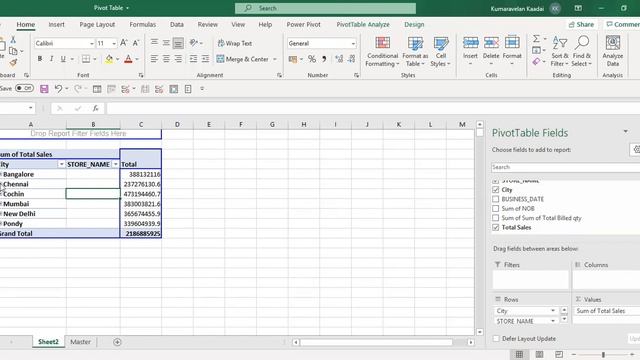
Task: Open the STORE_NAME filter dropdown
Action: [116, 164]
